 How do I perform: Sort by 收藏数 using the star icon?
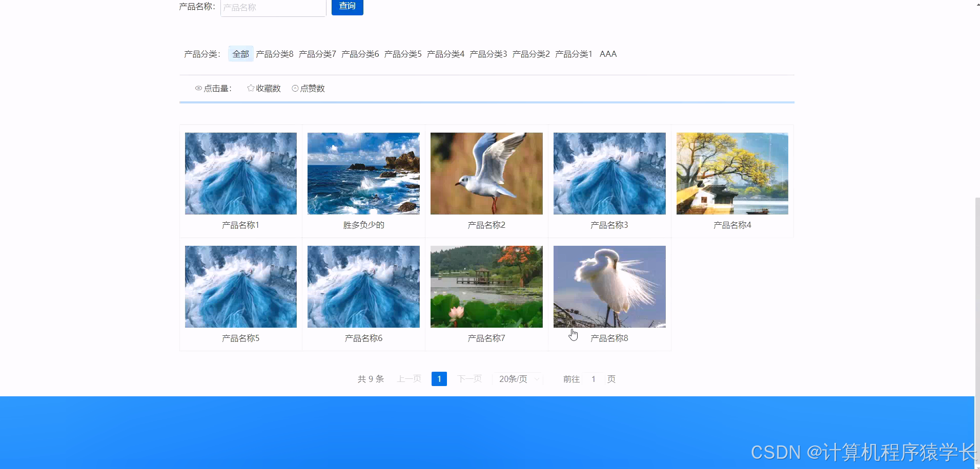click(x=264, y=88)
